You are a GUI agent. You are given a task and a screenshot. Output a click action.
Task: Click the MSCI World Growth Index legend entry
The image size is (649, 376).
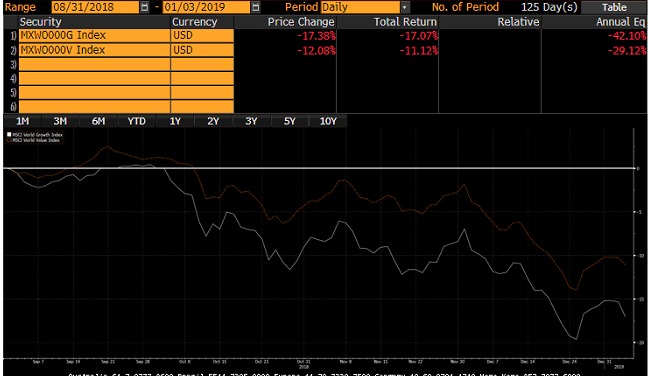[35, 135]
